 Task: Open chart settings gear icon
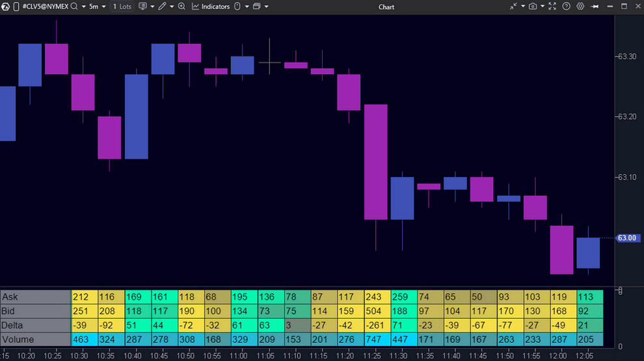580,7
